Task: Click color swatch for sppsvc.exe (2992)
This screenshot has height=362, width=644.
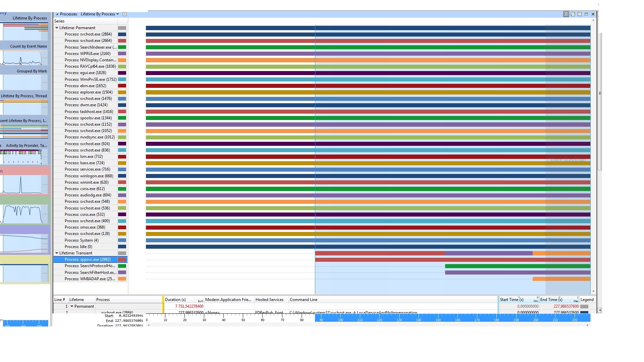Action: [122, 259]
